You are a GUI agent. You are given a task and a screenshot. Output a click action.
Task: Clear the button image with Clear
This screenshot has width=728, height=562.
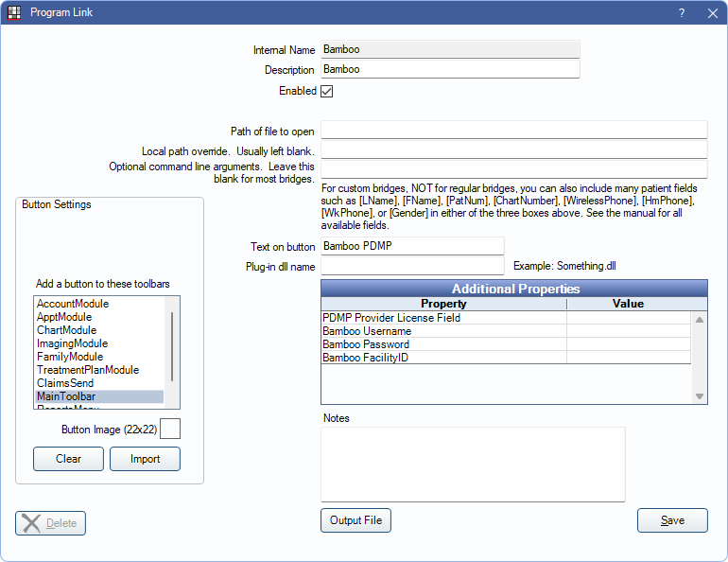point(68,459)
